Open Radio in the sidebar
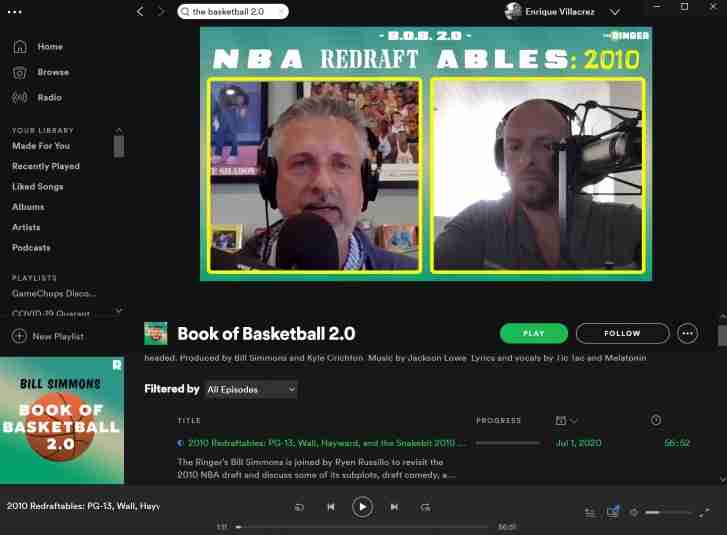 (x=50, y=97)
